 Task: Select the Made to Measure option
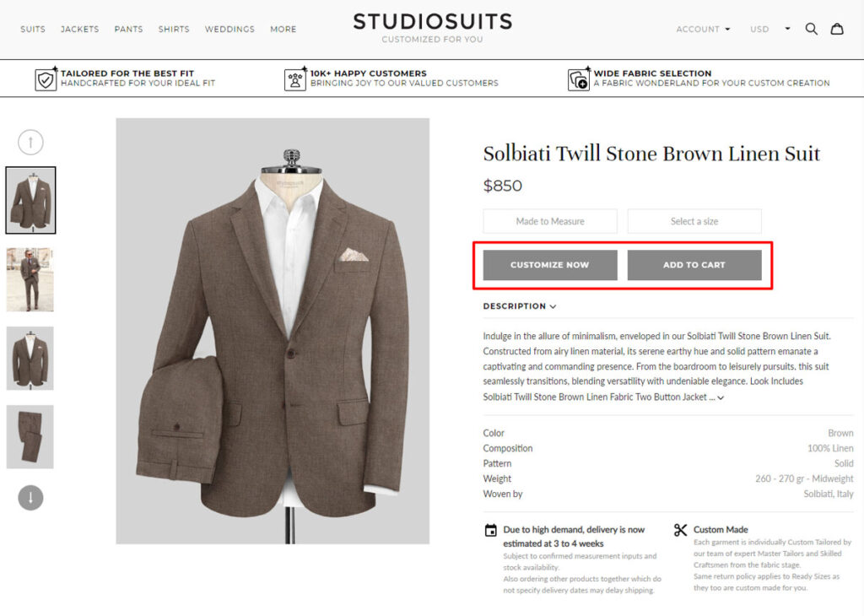pos(550,221)
